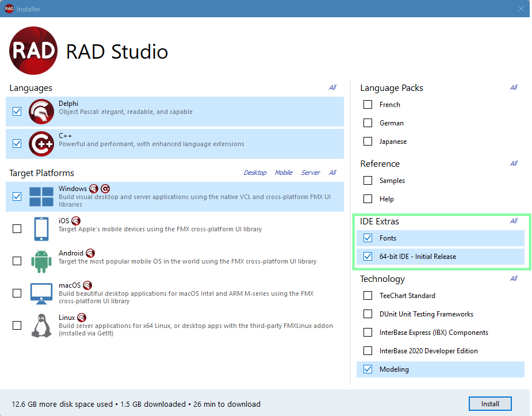
Task: Select All in Language Packs section
Action: point(514,87)
